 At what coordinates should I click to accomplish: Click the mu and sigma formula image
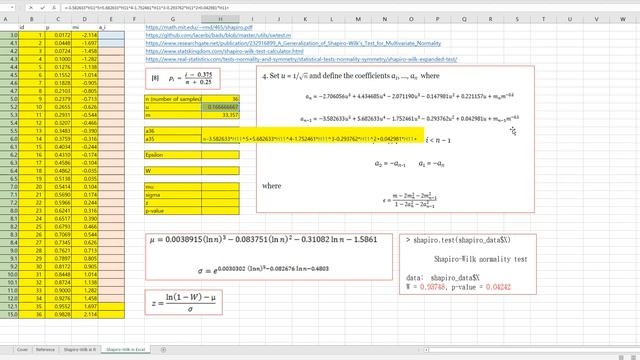click(269, 257)
